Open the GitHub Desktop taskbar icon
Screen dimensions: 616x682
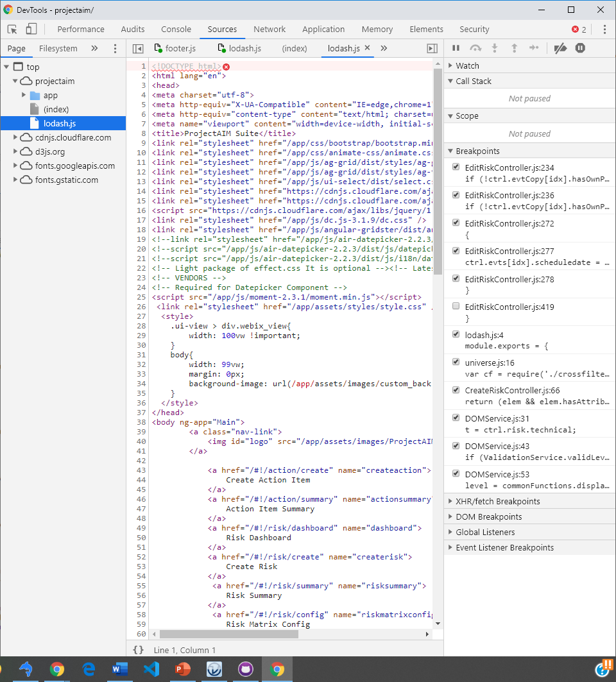pyautogui.click(x=245, y=669)
